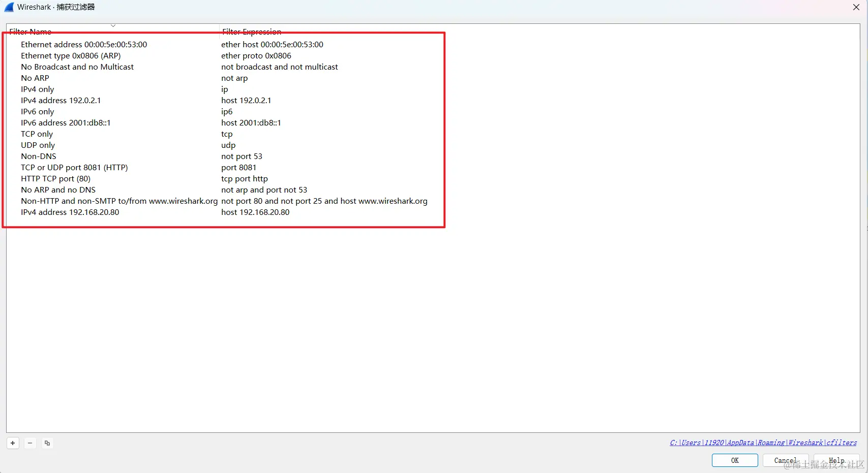Click the 'host 2001:db8::1' expression cell

251,123
